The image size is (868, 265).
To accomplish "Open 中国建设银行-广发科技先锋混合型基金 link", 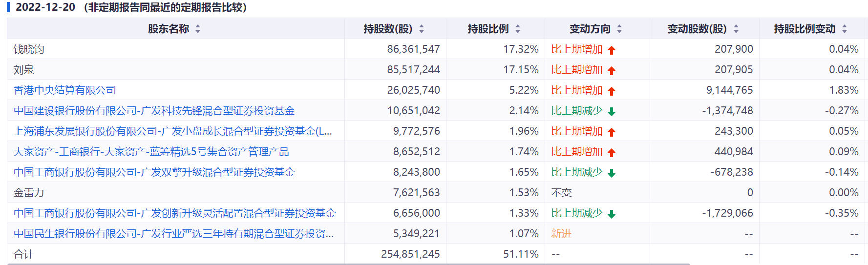I will point(154,111).
